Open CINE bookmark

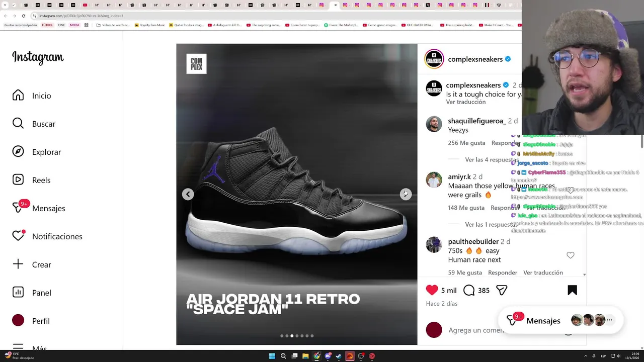pos(61,25)
